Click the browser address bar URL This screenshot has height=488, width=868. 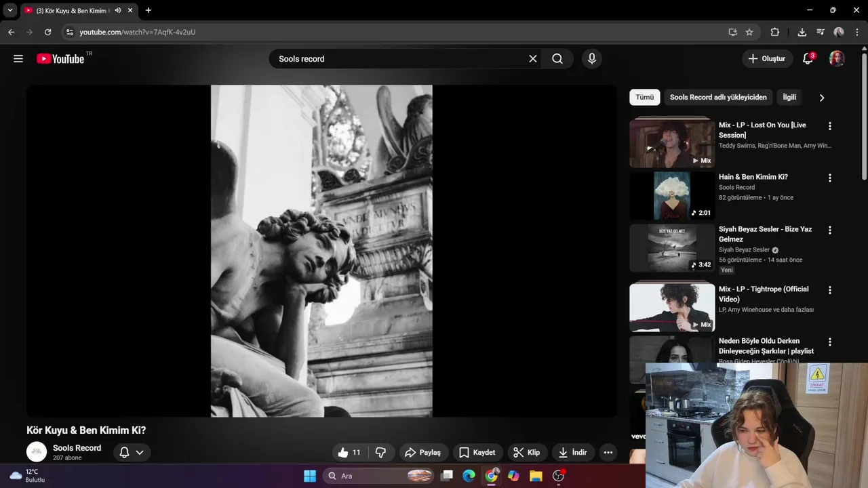pyautogui.click(x=137, y=32)
